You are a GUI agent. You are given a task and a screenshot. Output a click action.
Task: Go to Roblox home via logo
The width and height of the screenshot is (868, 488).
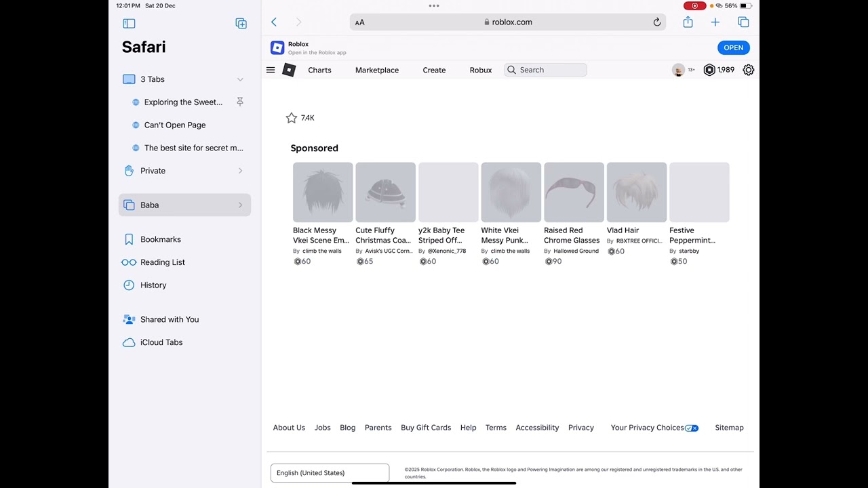click(x=289, y=70)
